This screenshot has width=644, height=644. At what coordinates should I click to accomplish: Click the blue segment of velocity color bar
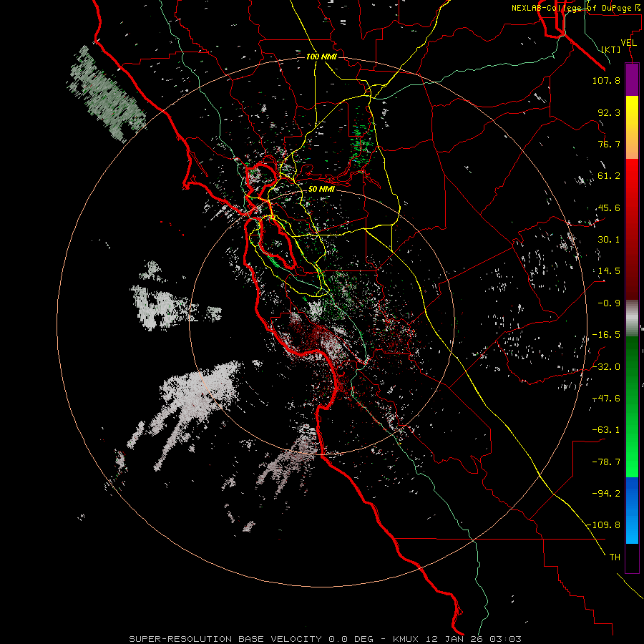[x=632, y=510]
